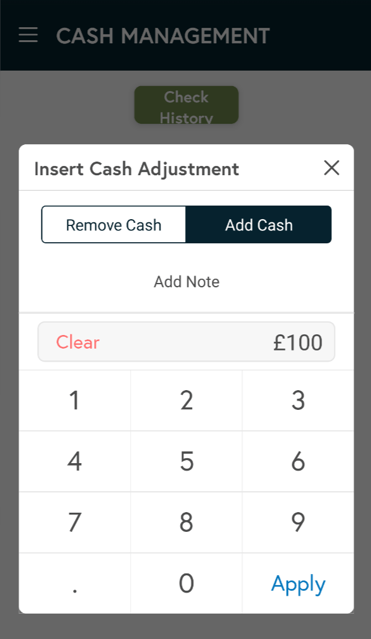
Task: Tap keypad digit 7
Action: [x=75, y=522]
